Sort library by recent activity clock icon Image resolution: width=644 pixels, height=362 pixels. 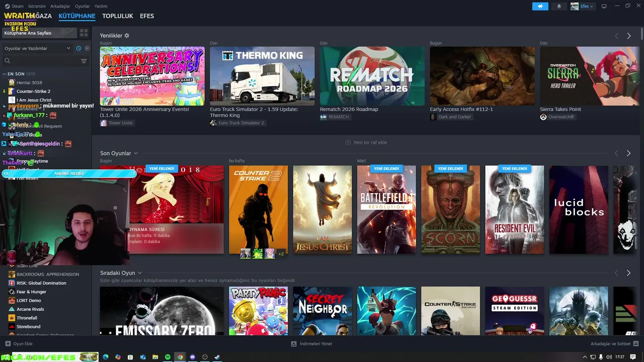pos(78,48)
